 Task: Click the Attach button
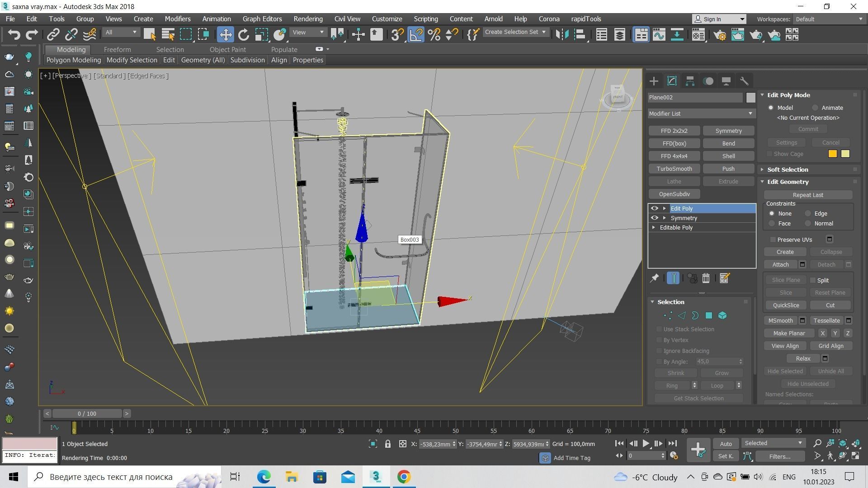pos(780,264)
